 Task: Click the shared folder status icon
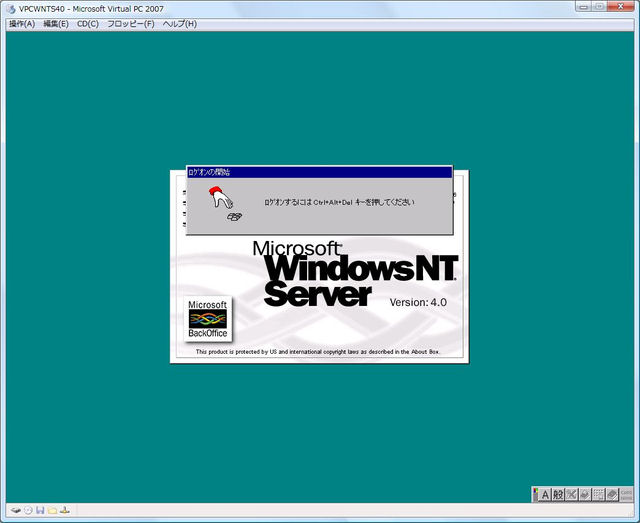click(52, 510)
